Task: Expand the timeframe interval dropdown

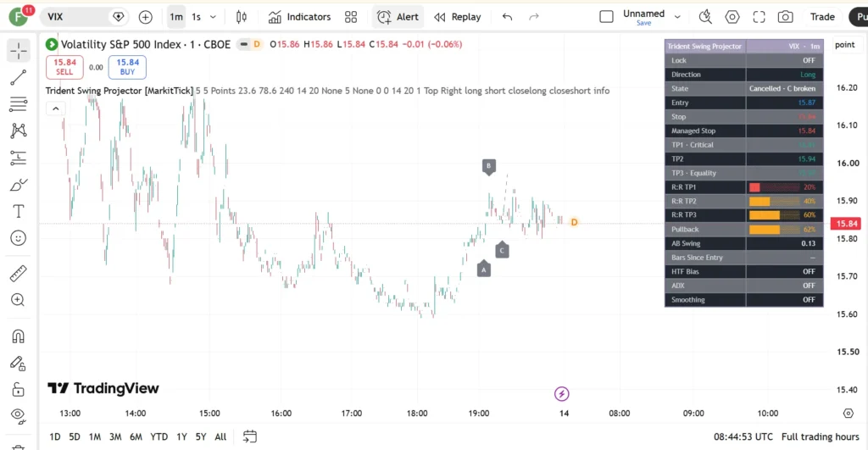Action: (x=213, y=17)
